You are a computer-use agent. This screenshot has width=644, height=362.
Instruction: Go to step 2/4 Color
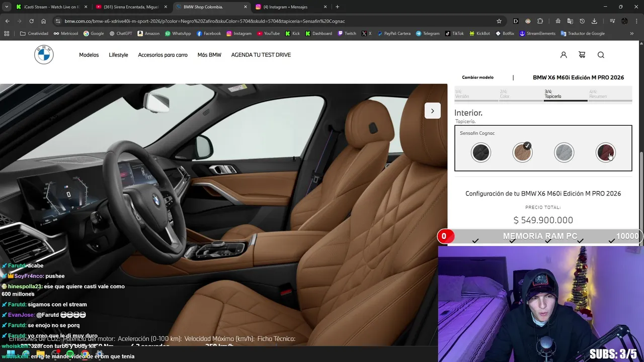[521, 94]
